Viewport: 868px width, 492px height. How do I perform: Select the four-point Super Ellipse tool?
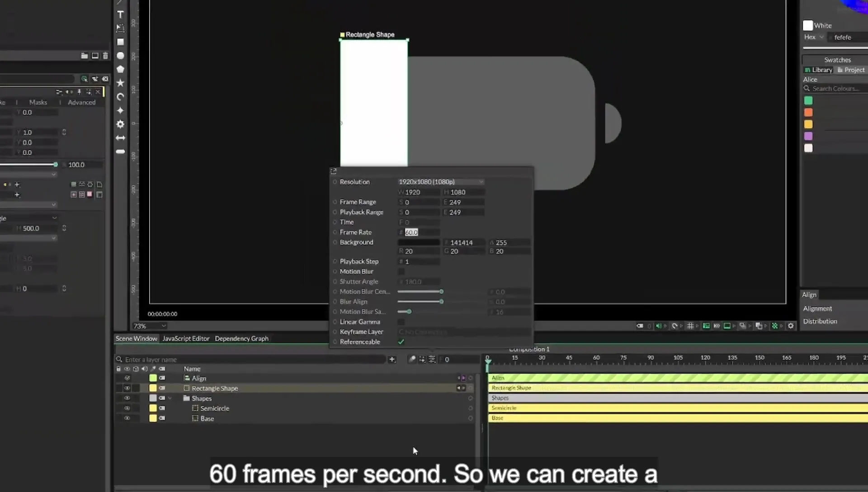pyautogui.click(x=120, y=110)
